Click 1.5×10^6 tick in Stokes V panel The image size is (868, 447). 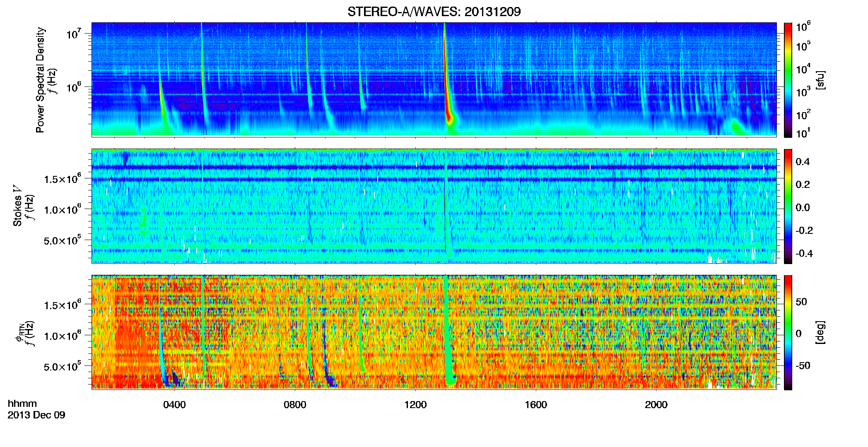(x=63, y=179)
